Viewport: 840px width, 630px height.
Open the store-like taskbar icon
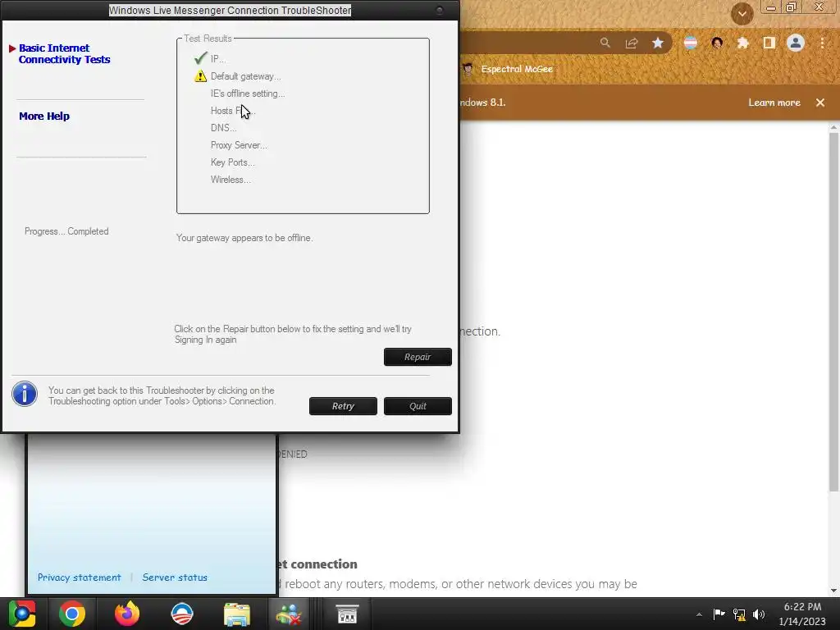(x=347, y=614)
